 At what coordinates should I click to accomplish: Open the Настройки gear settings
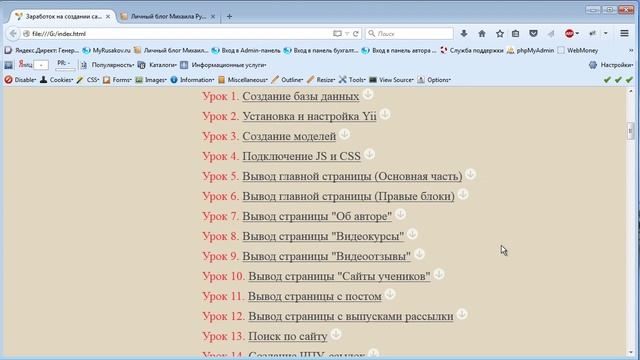pyautogui.click(x=611, y=65)
